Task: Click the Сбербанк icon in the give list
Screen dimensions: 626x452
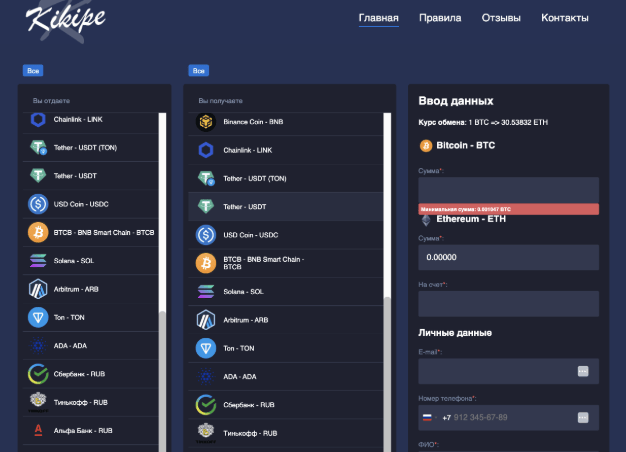Action: coord(38,374)
